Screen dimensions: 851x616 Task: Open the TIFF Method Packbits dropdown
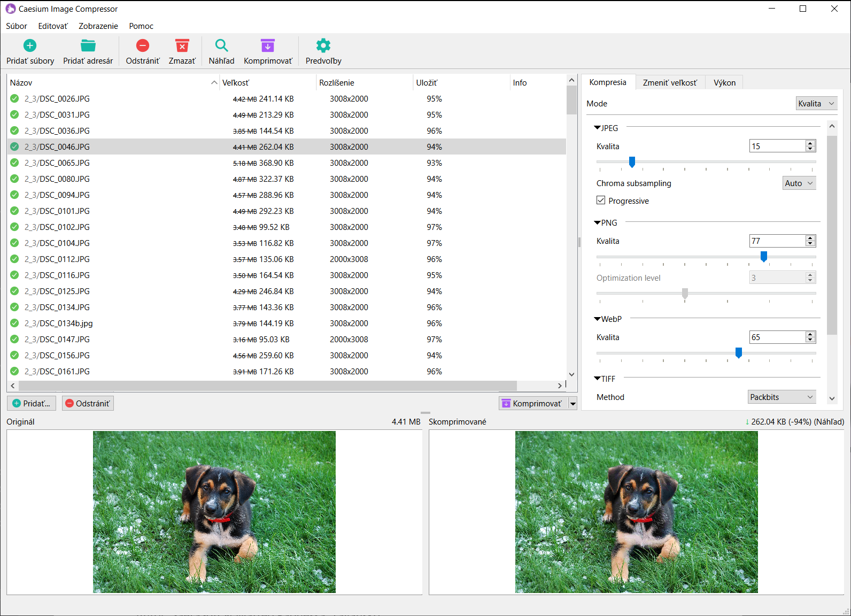click(781, 397)
